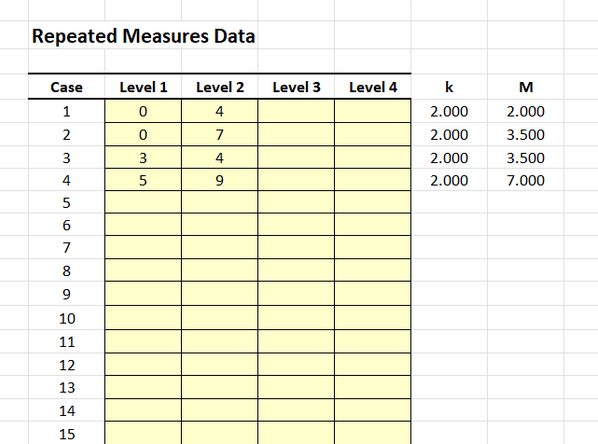The width and height of the screenshot is (598, 444).
Task: Select empty Level 2 cell for Case 10
Action: pyautogui.click(x=220, y=317)
